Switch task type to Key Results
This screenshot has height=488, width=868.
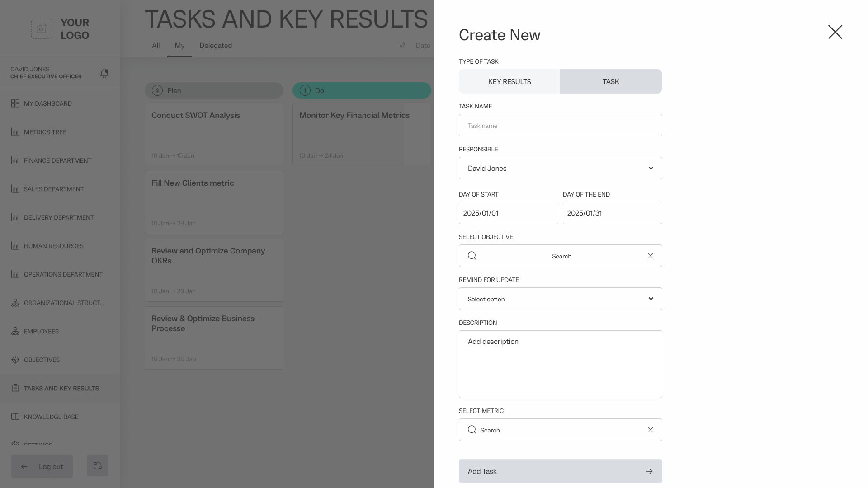pyautogui.click(x=509, y=81)
